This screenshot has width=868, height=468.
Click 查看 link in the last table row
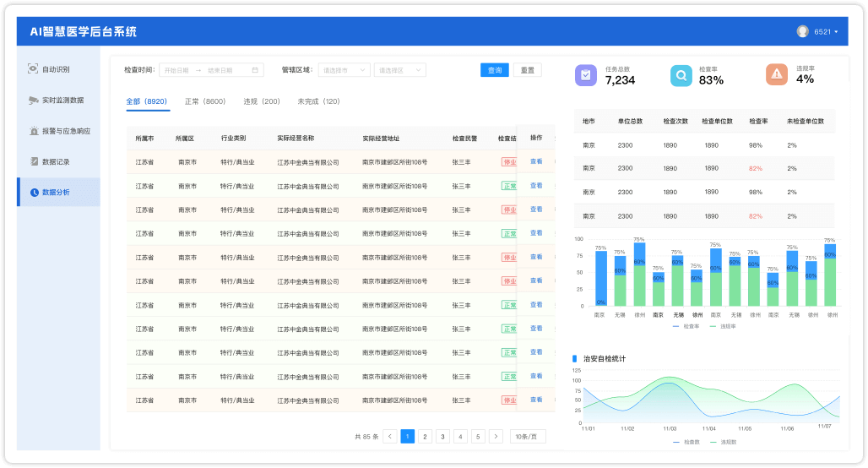pos(536,400)
